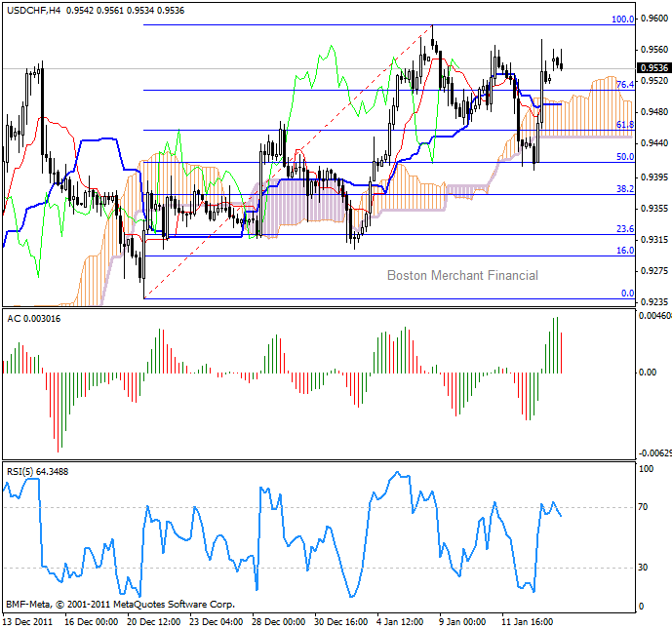The width and height of the screenshot is (672, 629).
Task: Click the RSI 100 axis label
Action: click(647, 469)
